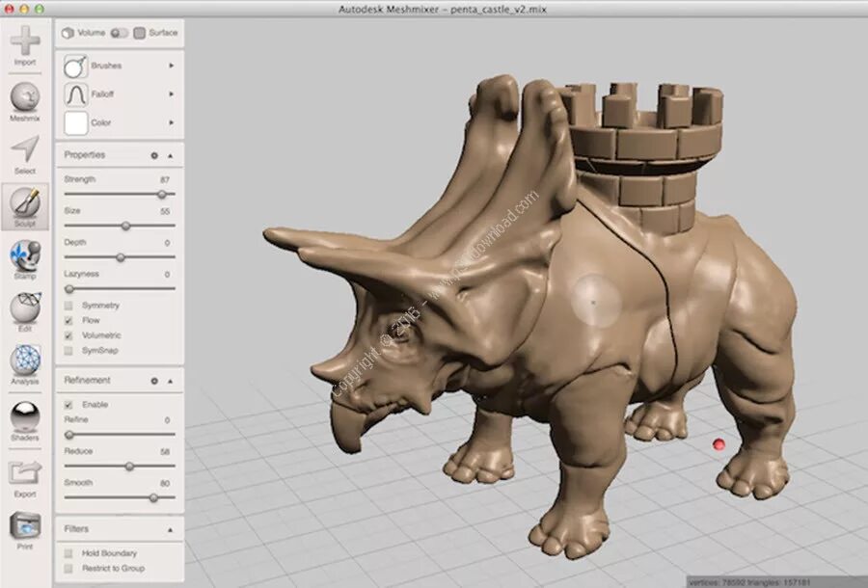Collapse the Filters section
This screenshot has height=588, width=868.
click(171, 530)
